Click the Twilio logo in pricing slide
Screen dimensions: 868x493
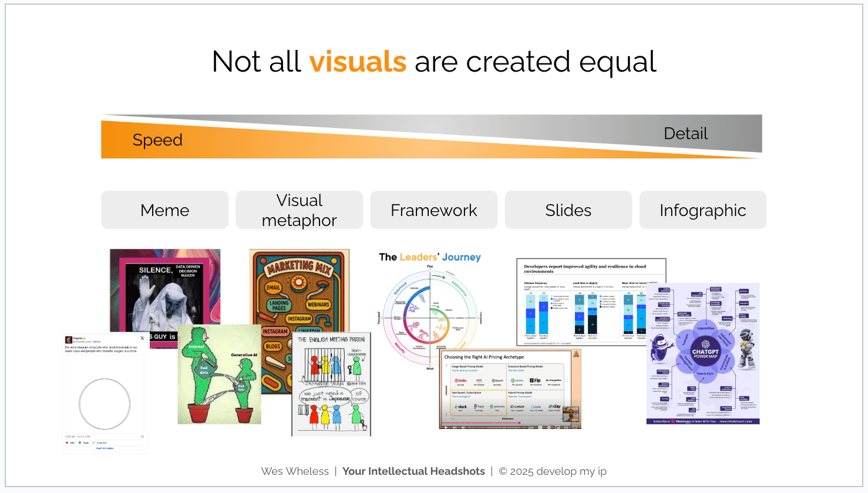(460, 380)
